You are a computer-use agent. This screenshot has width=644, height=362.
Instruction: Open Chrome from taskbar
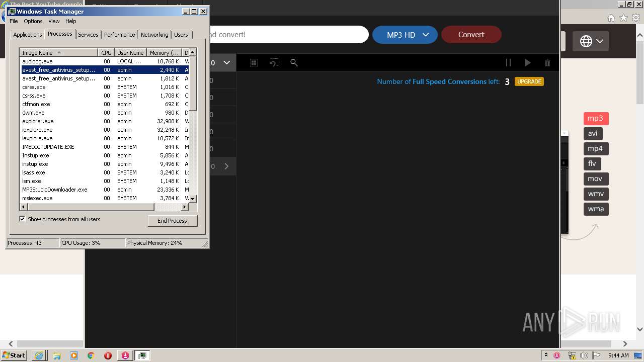(91, 355)
